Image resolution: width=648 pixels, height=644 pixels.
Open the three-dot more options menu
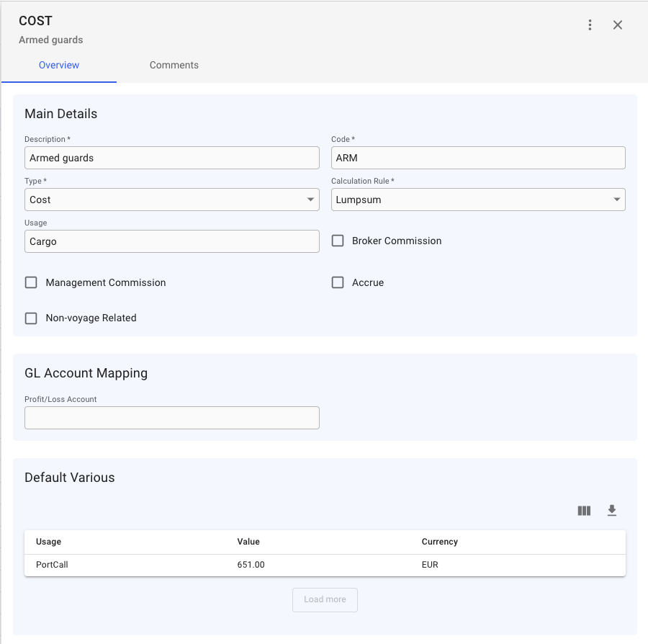tap(590, 25)
